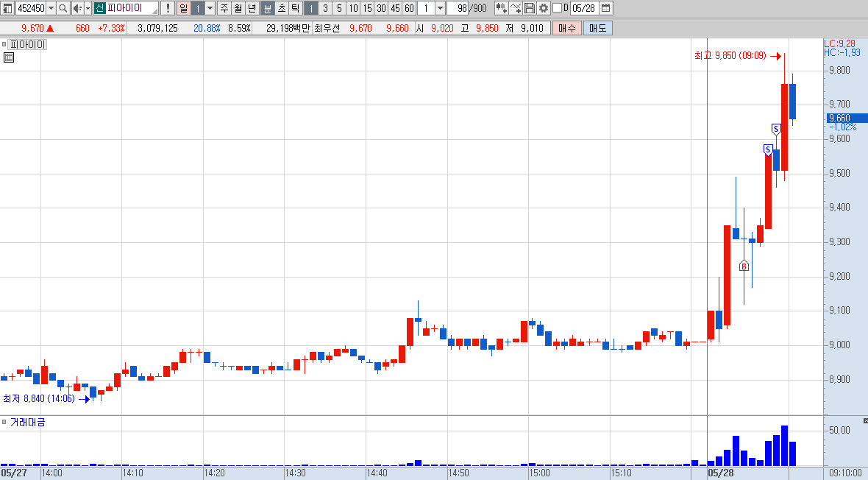868x480 pixels.
Task: Open the stock search magnifier icon
Action: [x=63, y=8]
